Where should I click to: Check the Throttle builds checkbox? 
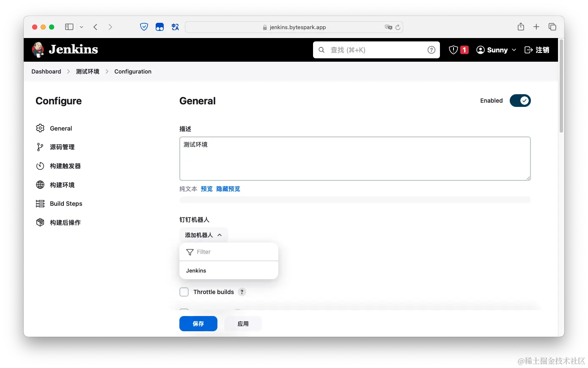pyautogui.click(x=184, y=292)
